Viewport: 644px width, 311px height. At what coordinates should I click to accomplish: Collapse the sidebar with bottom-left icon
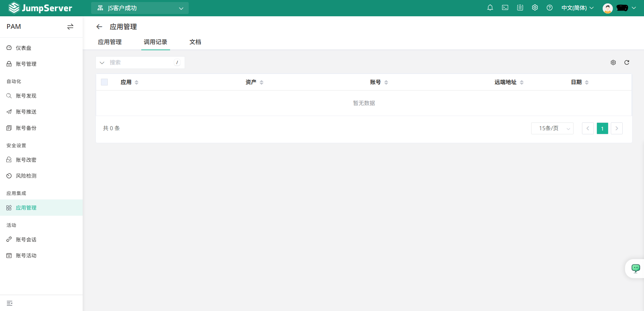pos(9,303)
